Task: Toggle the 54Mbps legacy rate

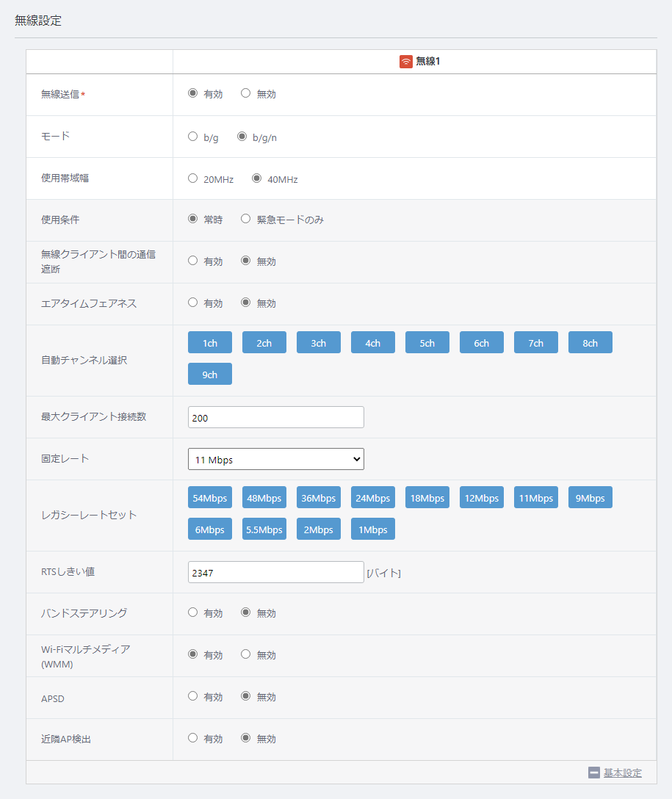Action: [x=210, y=497]
